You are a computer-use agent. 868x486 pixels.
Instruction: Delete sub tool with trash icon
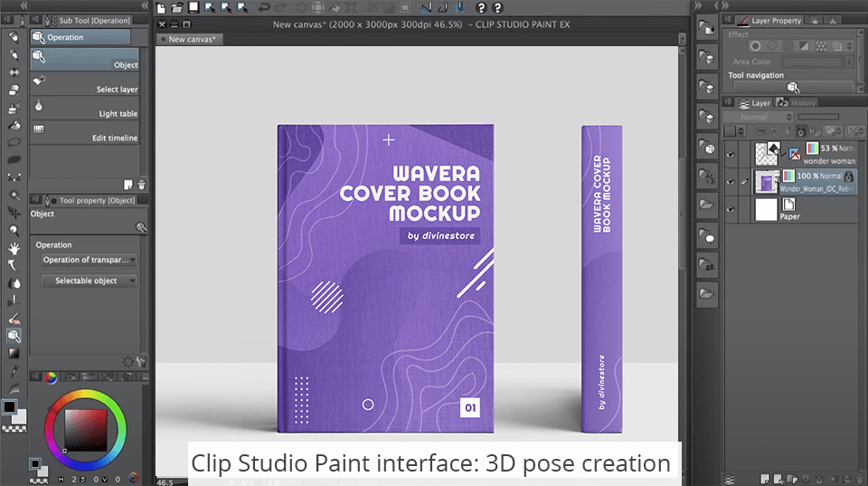(141, 185)
